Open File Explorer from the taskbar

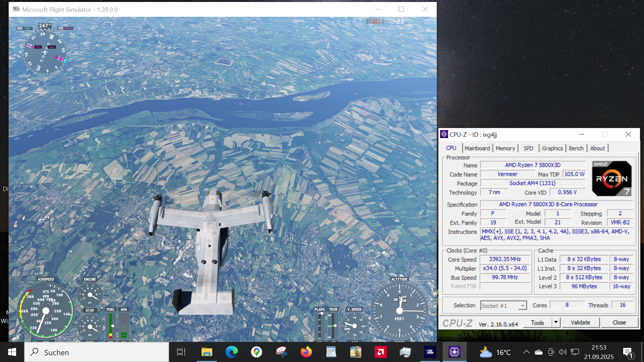pos(207,352)
